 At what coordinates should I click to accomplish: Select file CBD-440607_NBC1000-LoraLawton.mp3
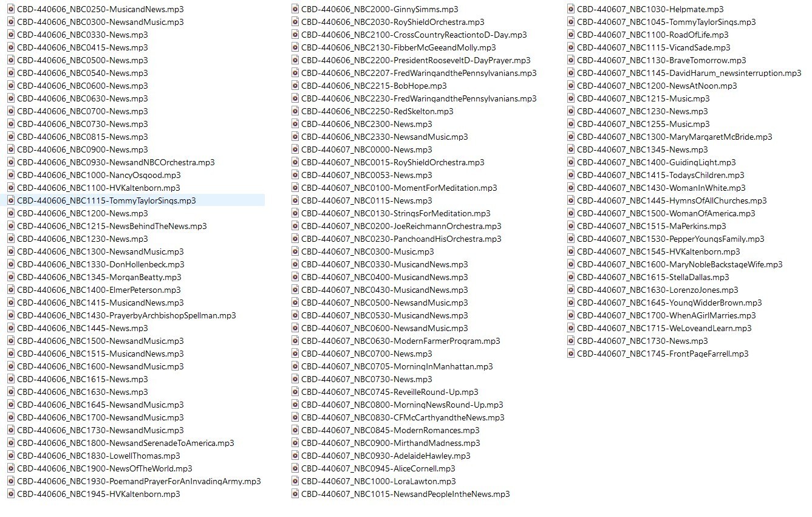[x=378, y=481]
